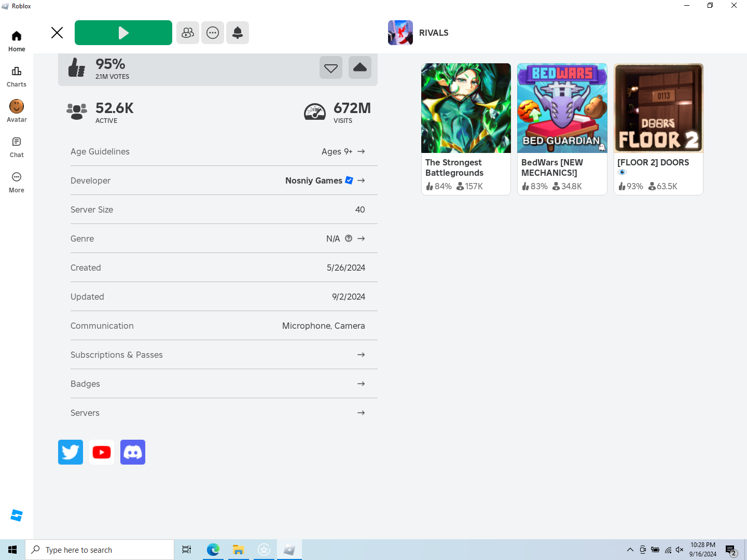Open the network tray icon
Screen dimensions: 747x560
pos(668,550)
